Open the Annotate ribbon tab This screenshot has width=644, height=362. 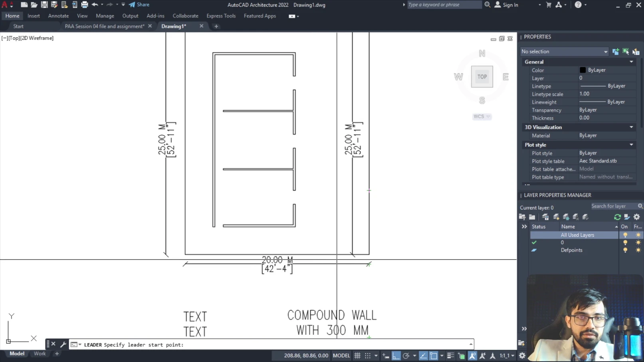pyautogui.click(x=58, y=16)
